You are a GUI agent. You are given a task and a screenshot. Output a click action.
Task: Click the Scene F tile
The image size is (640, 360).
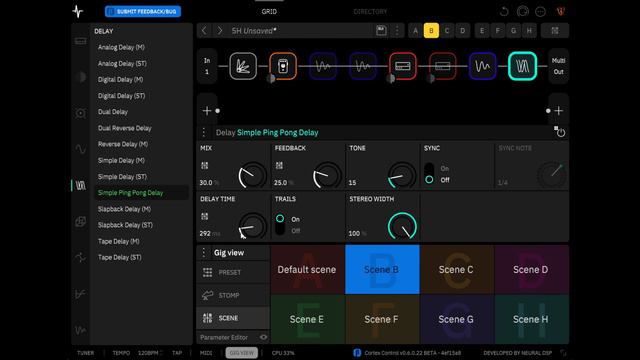(382, 319)
